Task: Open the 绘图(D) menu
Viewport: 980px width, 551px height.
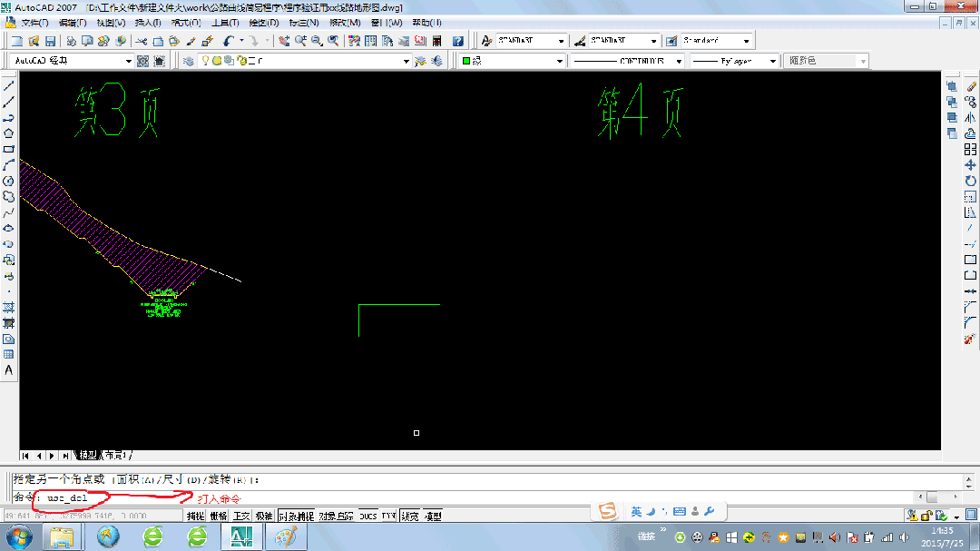Action: click(264, 23)
